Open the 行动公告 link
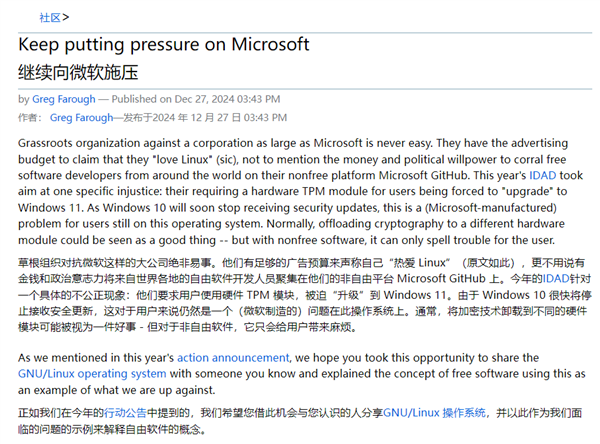The width and height of the screenshot is (600, 444). pyautogui.click(x=131, y=411)
